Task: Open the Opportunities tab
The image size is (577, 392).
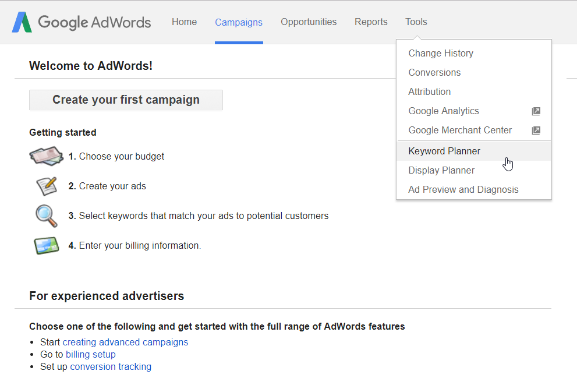Action: 309,22
